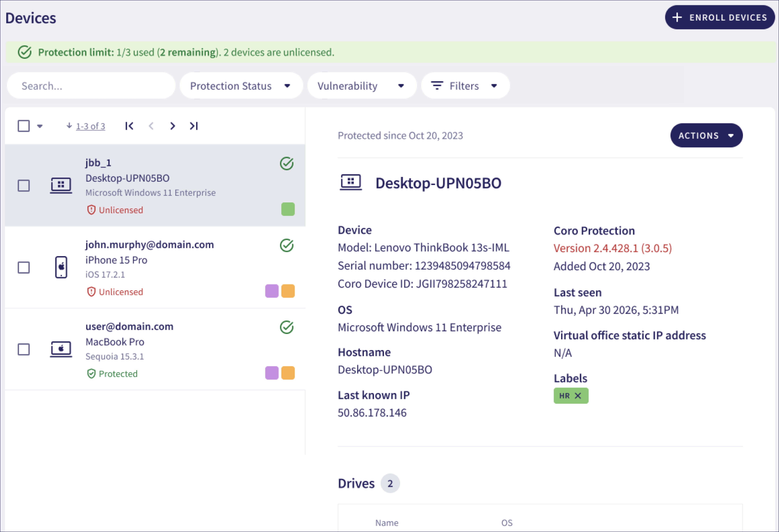Go to next page of devices

pyautogui.click(x=172, y=126)
